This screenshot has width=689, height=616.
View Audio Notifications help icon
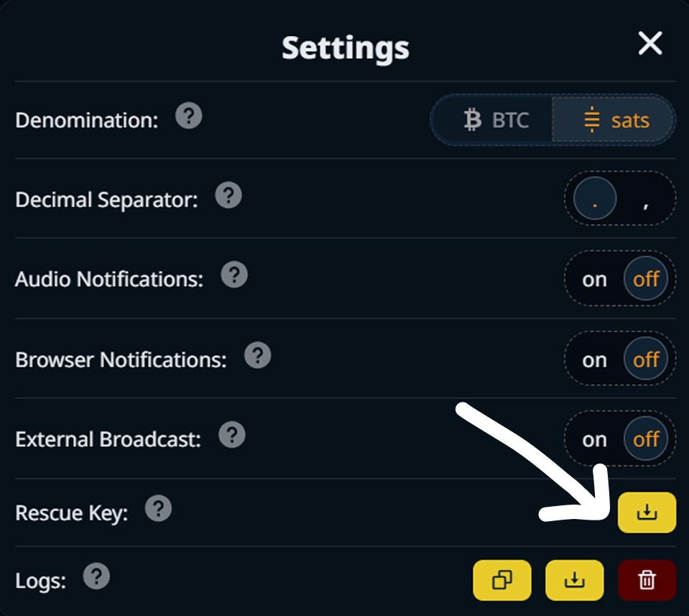234,275
